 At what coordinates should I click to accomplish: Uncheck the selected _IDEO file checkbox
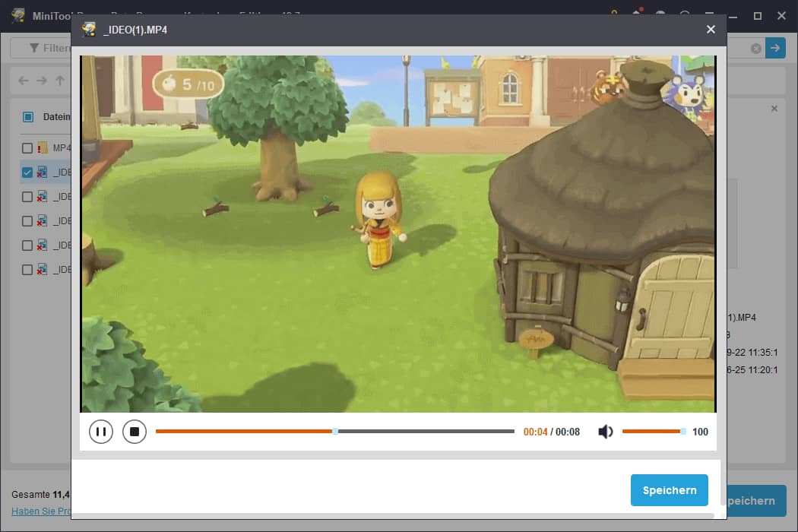click(27, 173)
